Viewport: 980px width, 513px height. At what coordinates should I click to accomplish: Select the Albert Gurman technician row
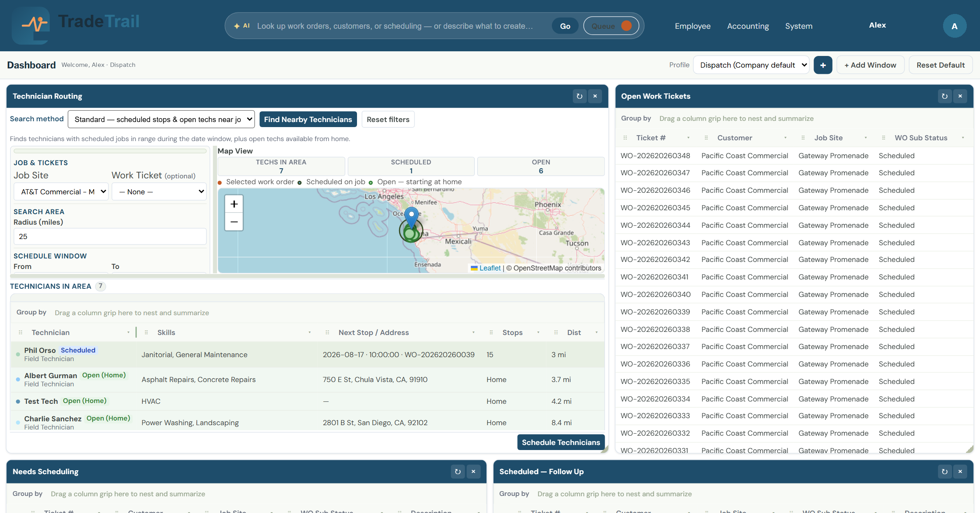307,380
